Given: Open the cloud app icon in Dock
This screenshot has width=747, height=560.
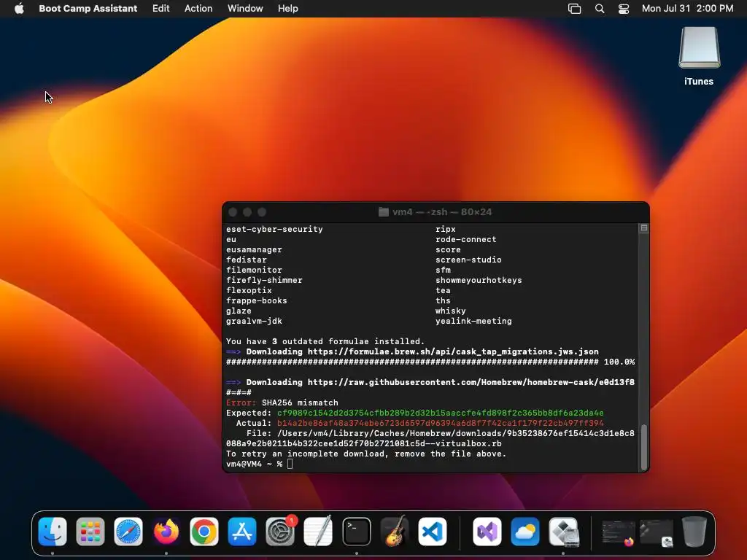Looking at the screenshot, I should (x=525, y=532).
